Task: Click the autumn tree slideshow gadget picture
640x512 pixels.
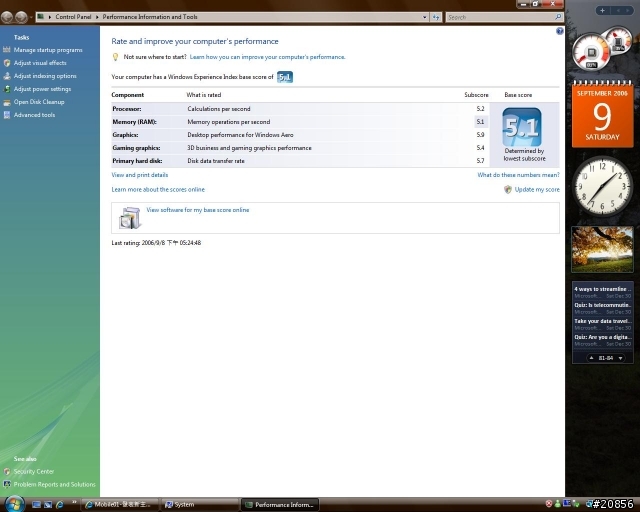Action: [x=602, y=249]
